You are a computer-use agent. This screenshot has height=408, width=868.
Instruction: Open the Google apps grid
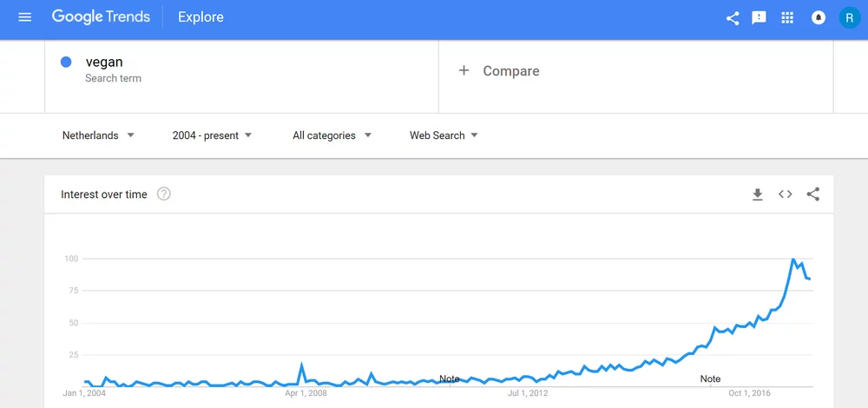click(788, 17)
